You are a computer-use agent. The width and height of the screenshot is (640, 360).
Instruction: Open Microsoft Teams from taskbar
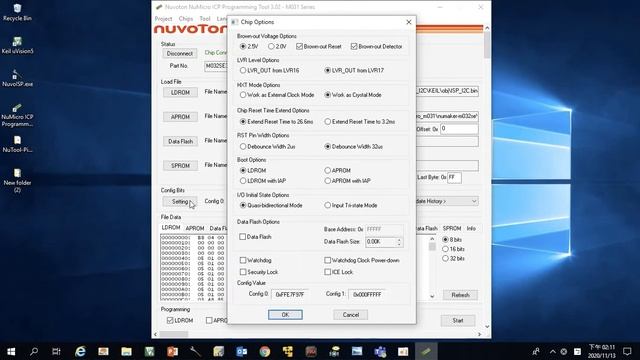(x=380, y=351)
